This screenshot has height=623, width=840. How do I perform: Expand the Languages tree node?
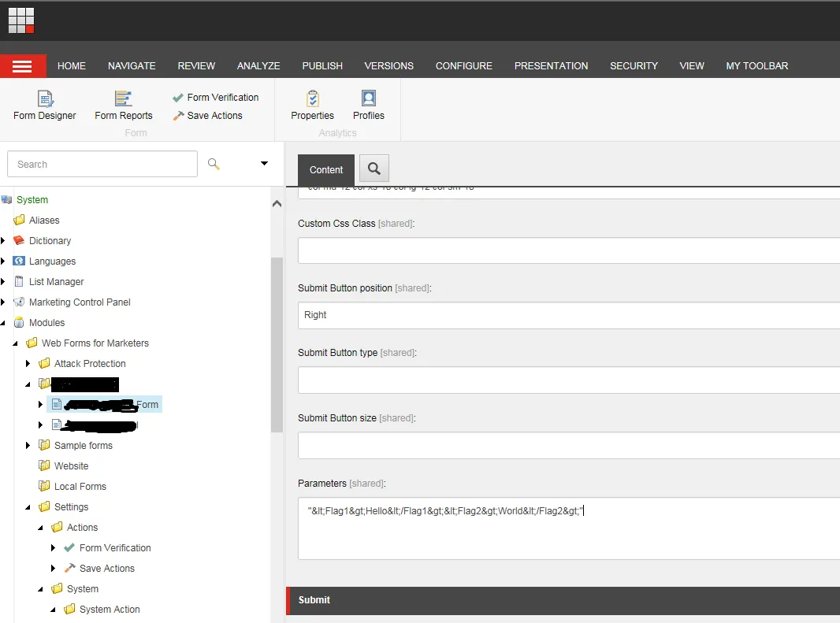[x=3, y=261]
